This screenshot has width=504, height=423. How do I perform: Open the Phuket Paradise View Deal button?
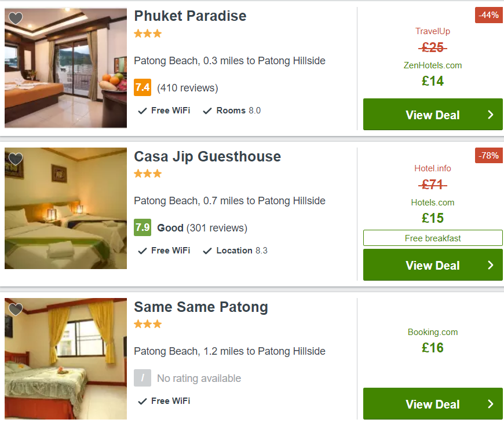click(x=433, y=115)
